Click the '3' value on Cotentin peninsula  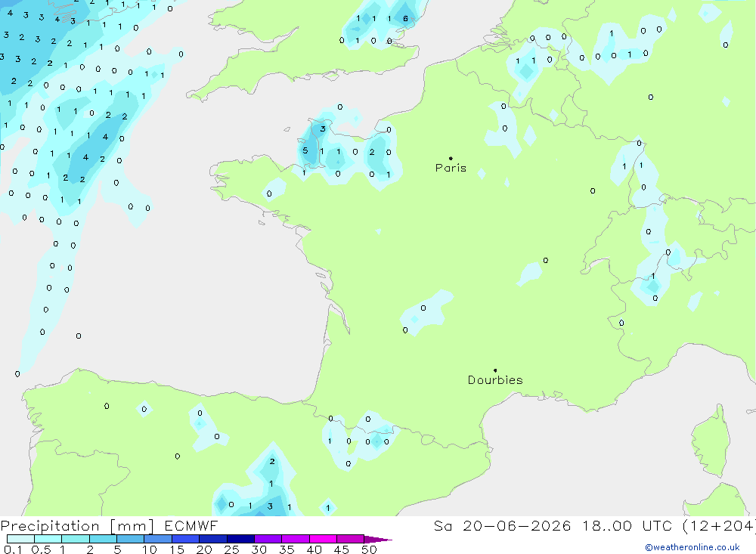click(323, 128)
